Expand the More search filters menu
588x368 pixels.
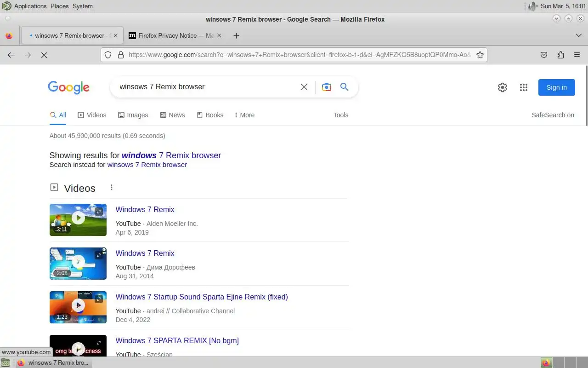pos(244,115)
